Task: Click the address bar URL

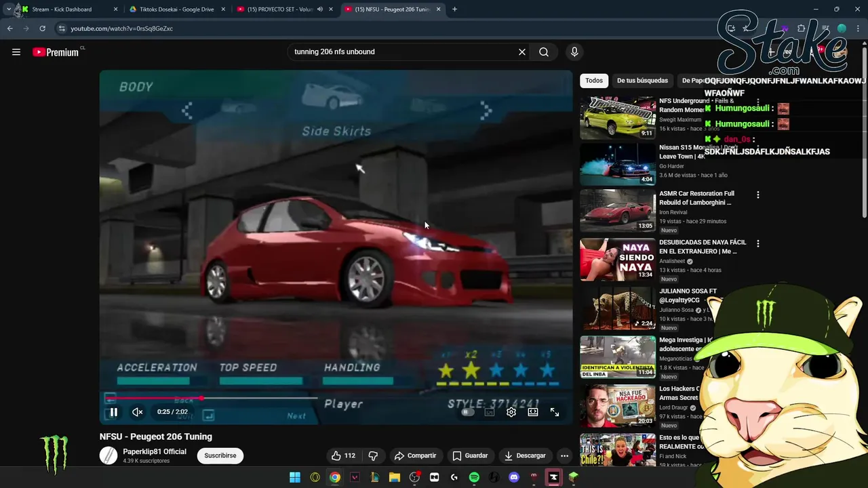Action: pyautogui.click(x=122, y=28)
